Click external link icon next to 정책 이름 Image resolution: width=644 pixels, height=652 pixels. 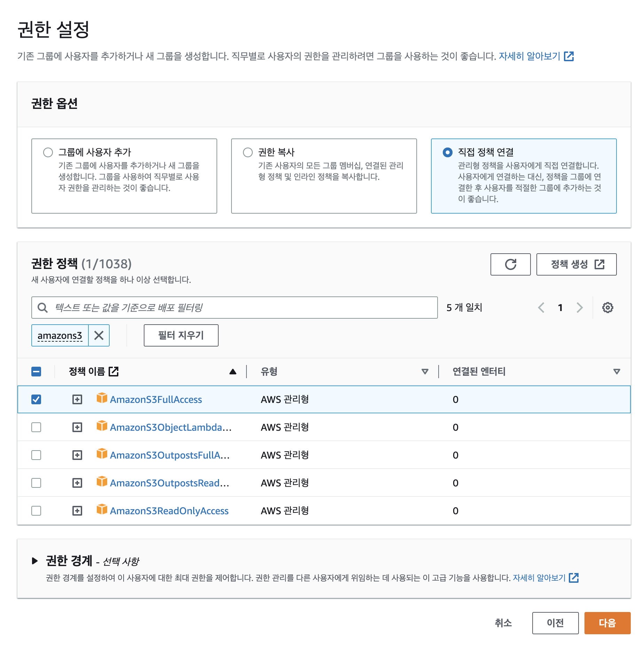(113, 371)
